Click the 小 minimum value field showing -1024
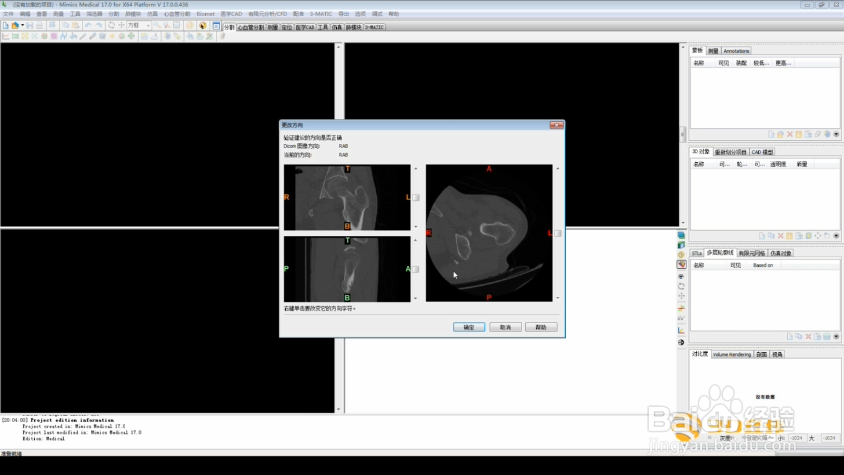The image size is (844, 475). (797, 438)
